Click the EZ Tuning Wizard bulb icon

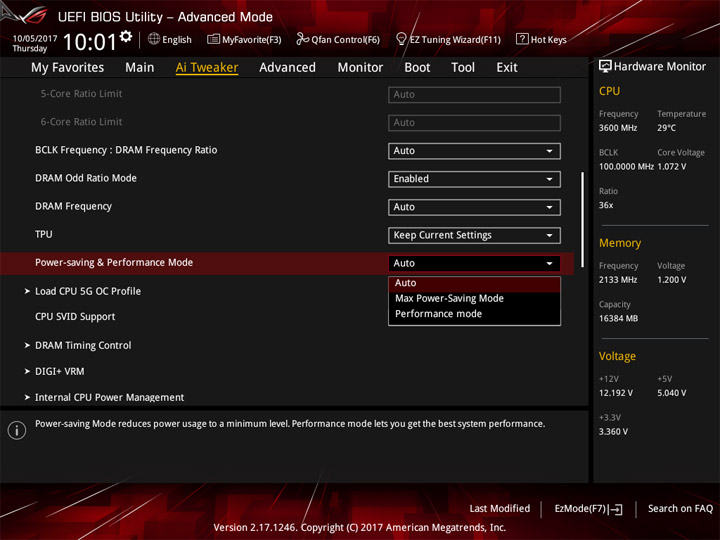[x=401, y=39]
